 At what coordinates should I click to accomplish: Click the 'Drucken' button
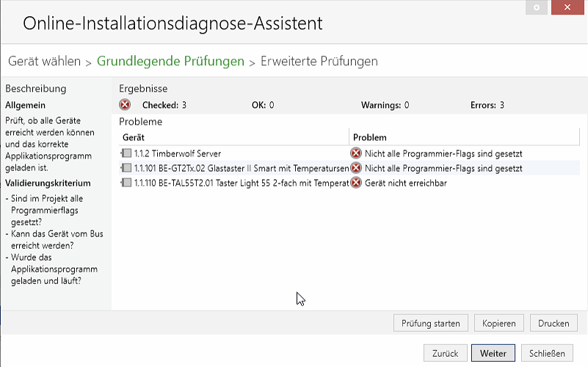[x=553, y=323]
